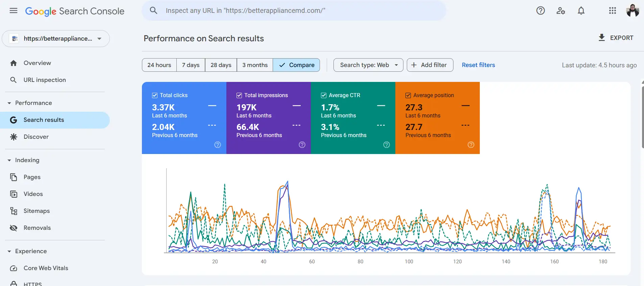The height and width of the screenshot is (286, 644).
Task: Open the Search type: Web dropdown
Action: [x=368, y=65]
